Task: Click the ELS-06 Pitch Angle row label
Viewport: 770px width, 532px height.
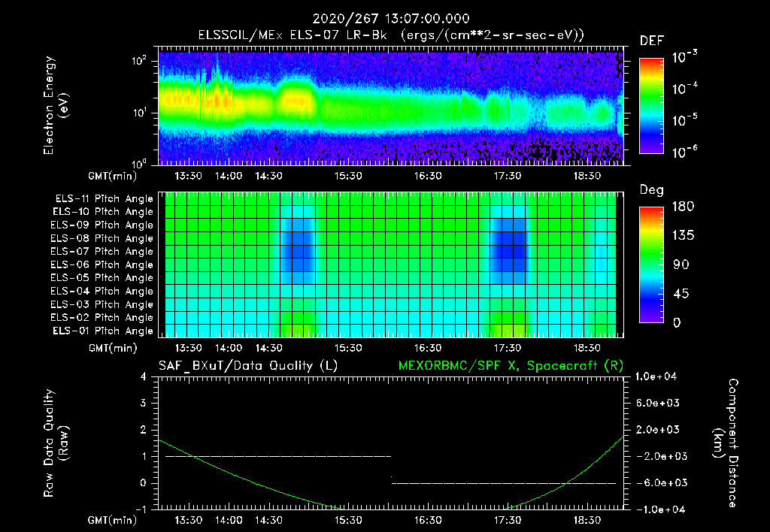Action: 102,264
